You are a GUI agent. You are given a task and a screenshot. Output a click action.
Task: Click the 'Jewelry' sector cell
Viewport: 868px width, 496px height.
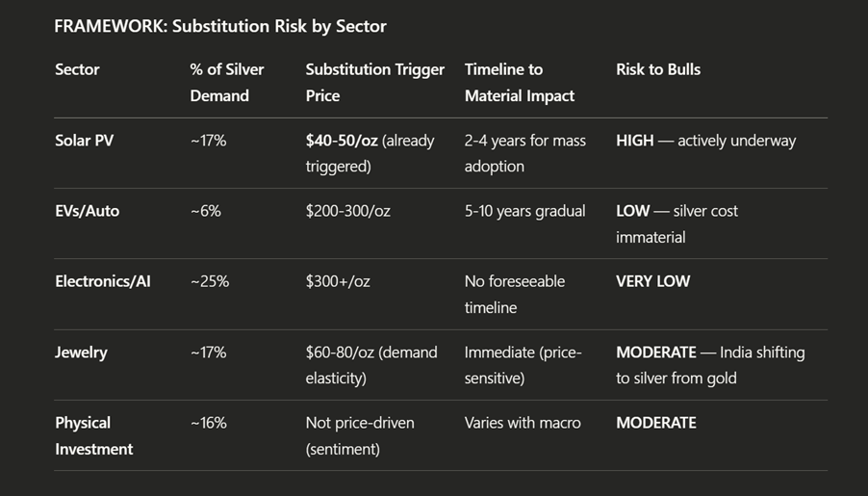pos(81,352)
